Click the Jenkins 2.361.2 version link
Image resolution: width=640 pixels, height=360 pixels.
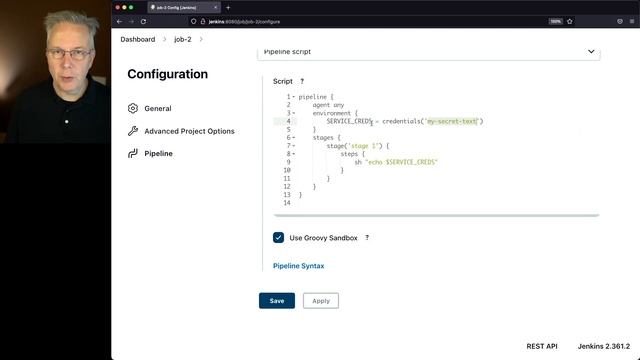pyautogui.click(x=604, y=346)
